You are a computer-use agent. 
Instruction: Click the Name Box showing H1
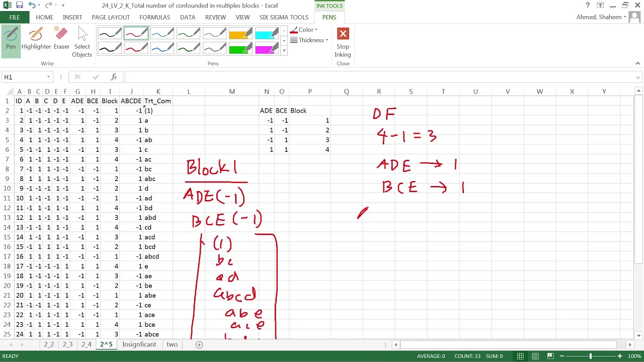point(23,77)
